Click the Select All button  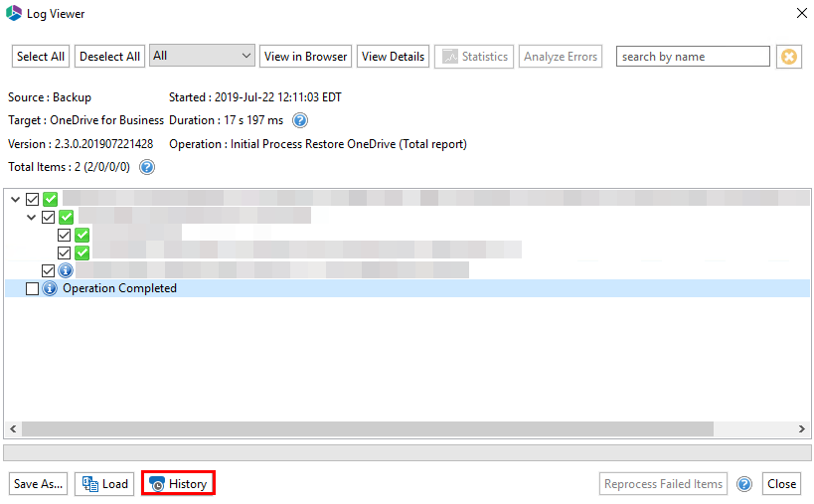click(41, 56)
